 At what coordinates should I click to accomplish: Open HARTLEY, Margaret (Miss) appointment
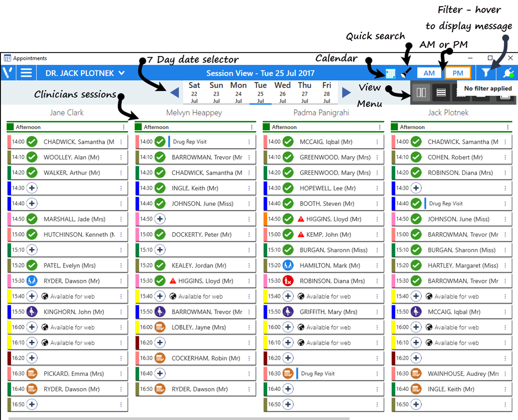452,265
